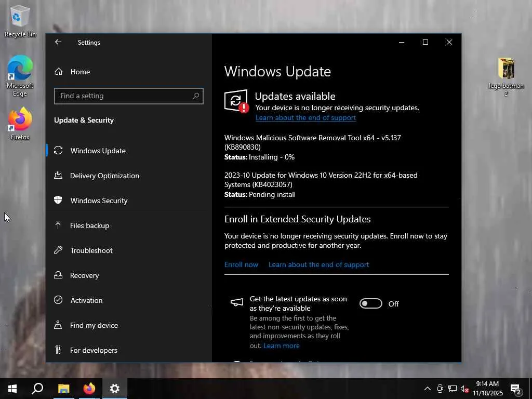The height and width of the screenshot is (399, 532).
Task: Toggle Get the latest updates switch
Action: [x=371, y=303]
